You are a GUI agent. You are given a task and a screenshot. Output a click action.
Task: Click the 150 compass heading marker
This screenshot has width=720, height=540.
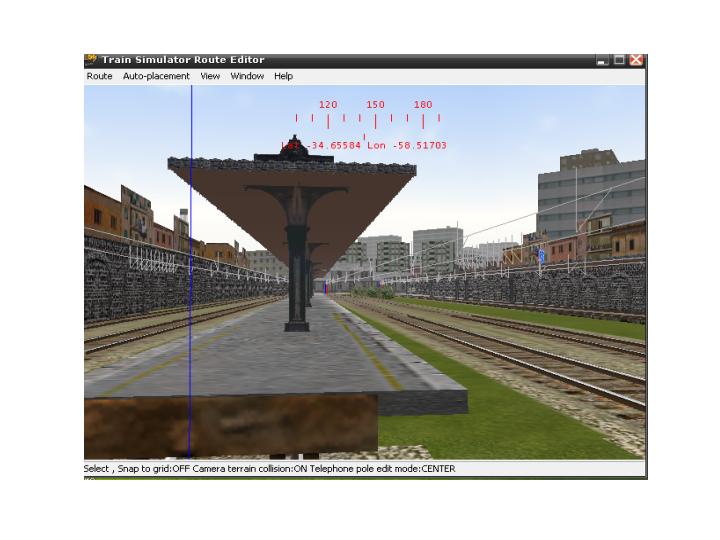(x=375, y=105)
